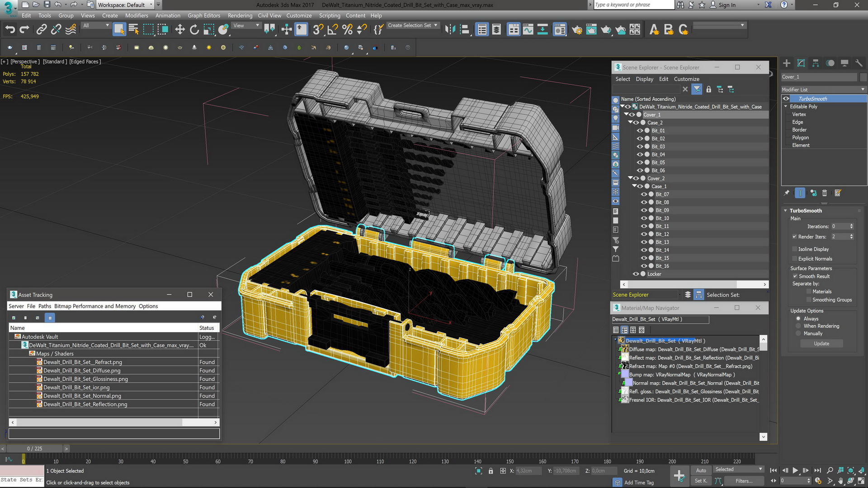Toggle the Percent Snap button
Screen dimensions: 868x488
click(x=347, y=30)
